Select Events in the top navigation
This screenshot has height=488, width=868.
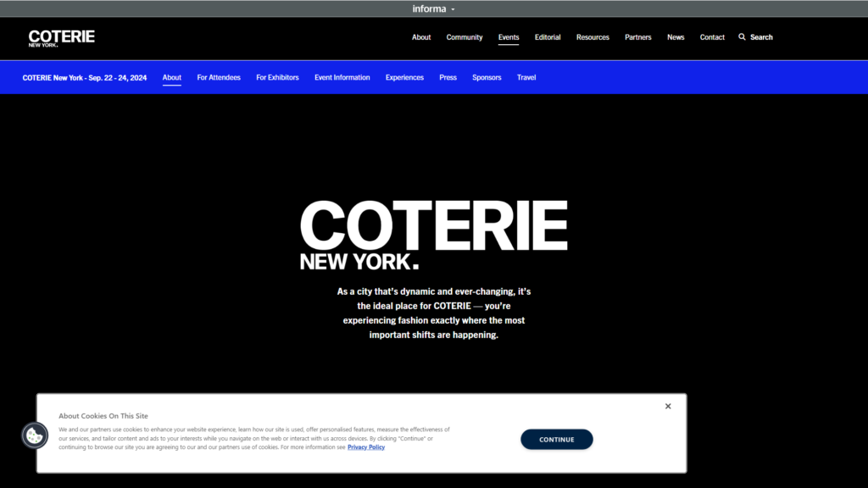pos(509,37)
